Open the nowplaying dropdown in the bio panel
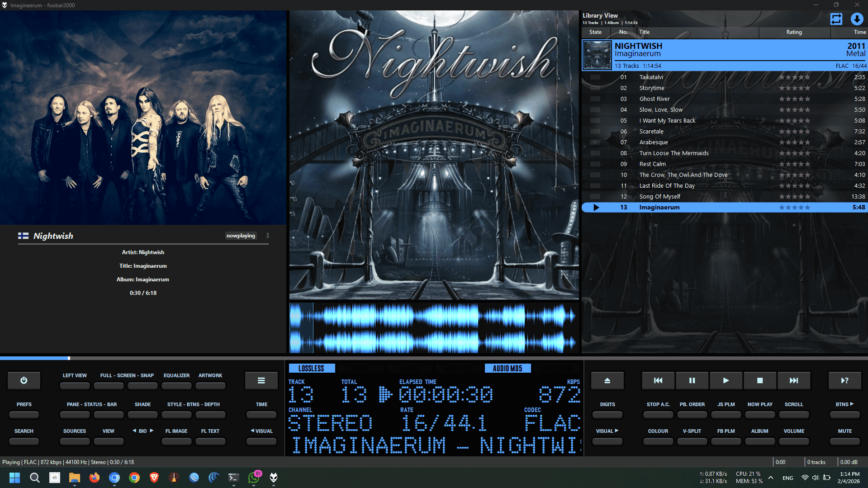The image size is (868, 488). (241, 236)
